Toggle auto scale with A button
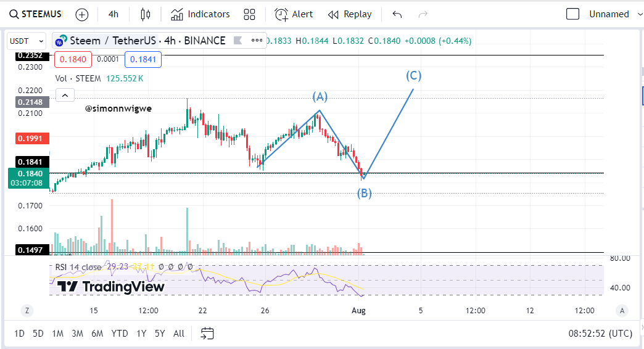This screenshot has height=349, width=644. [x=622, y=311]
